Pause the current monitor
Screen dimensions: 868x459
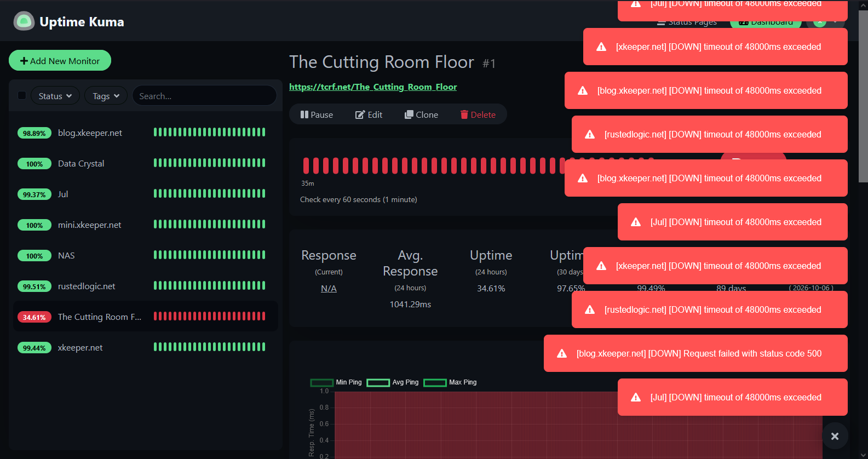click(317, 114)
